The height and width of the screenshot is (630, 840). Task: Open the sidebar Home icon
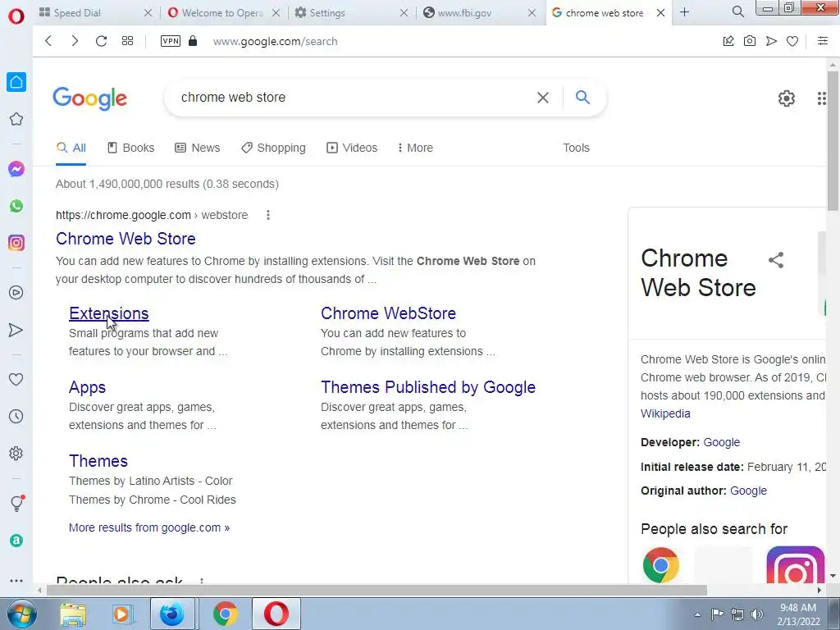coord(16,82)
